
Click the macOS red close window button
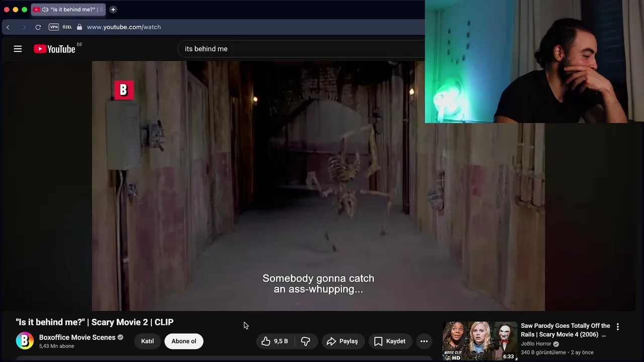point(7,10)
